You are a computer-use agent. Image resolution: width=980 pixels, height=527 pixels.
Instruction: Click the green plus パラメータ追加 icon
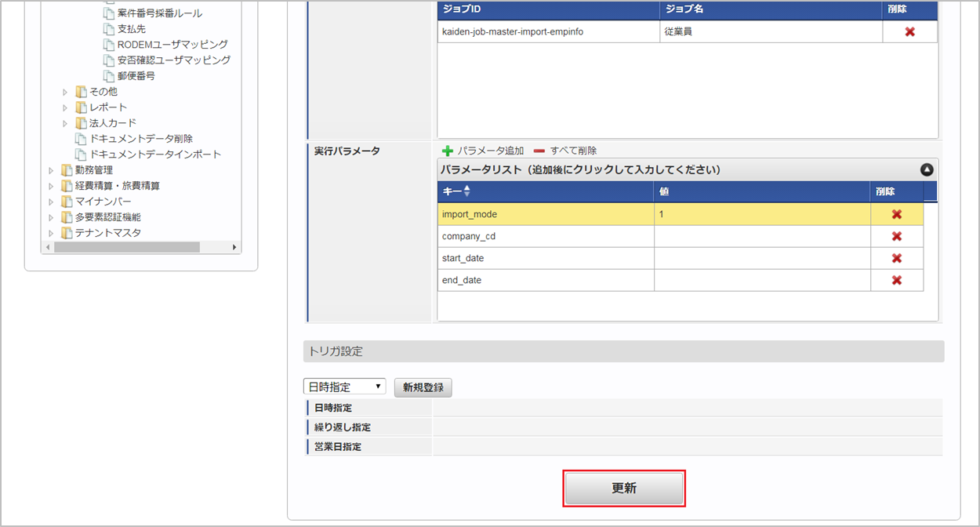pos(448,151)
